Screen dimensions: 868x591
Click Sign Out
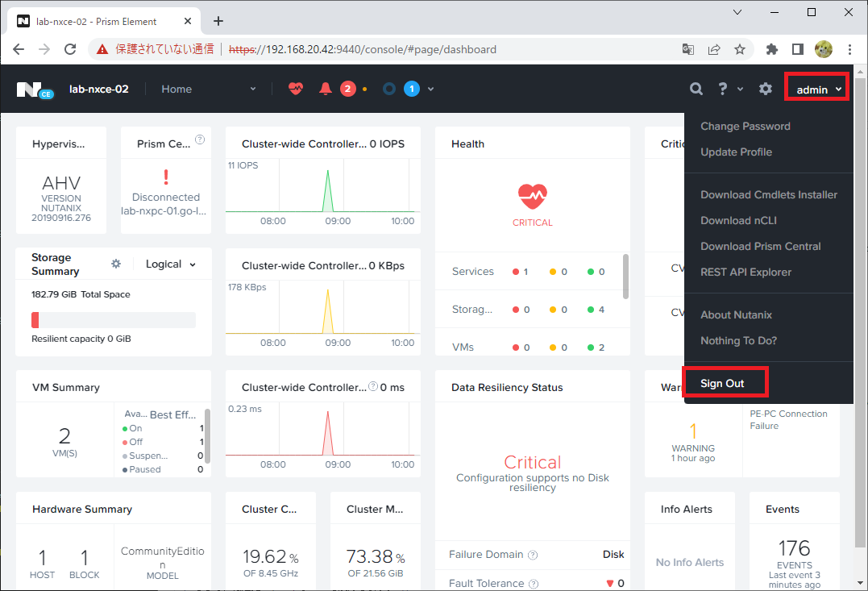pos(722,383)
